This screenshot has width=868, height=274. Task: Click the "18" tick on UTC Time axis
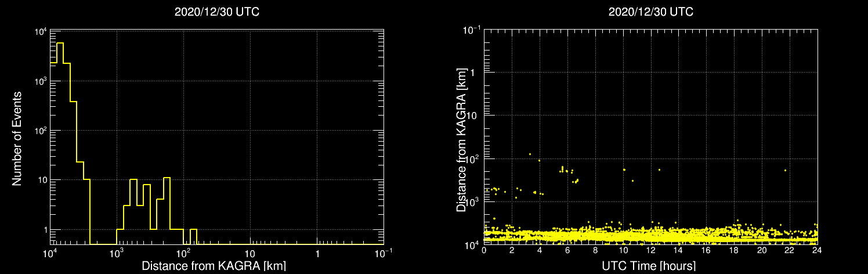[x=734, y=251]
